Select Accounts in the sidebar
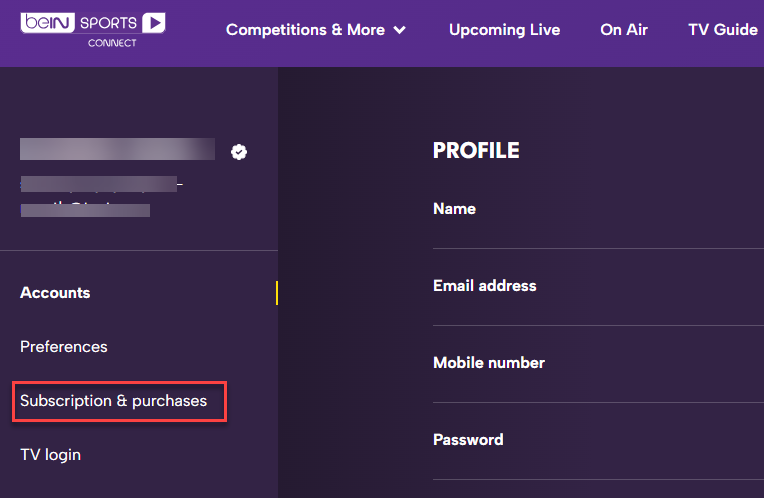This screenshot has width=764, height=498. point(55,293)
